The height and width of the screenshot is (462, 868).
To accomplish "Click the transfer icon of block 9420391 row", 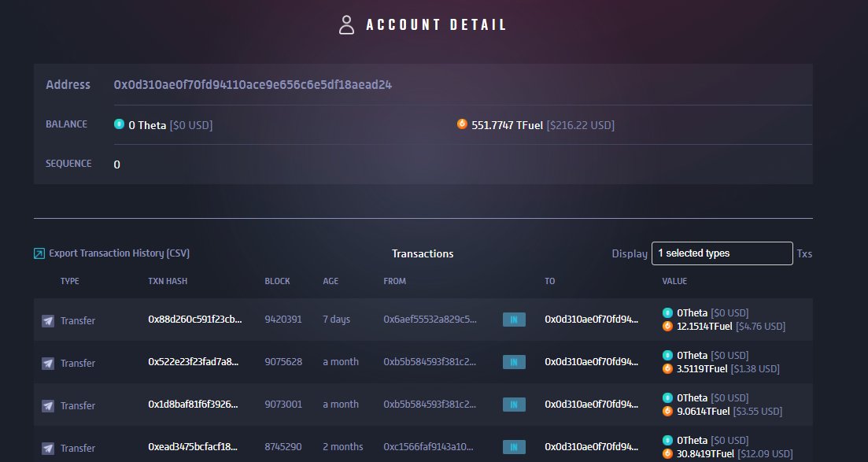I will point(48,321).
